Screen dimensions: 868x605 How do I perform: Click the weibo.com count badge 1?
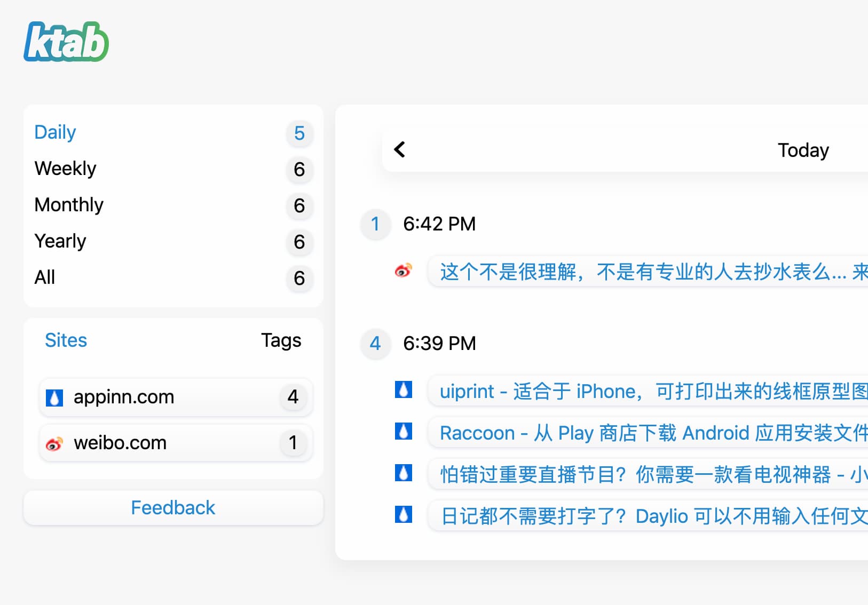coord(293,443)
